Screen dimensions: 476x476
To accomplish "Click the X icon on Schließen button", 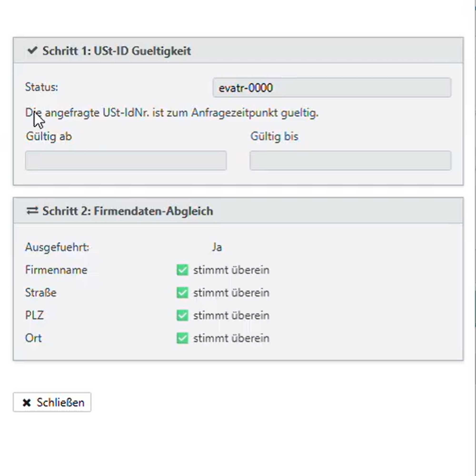I will pyautogui.click(x=27, y=403).
